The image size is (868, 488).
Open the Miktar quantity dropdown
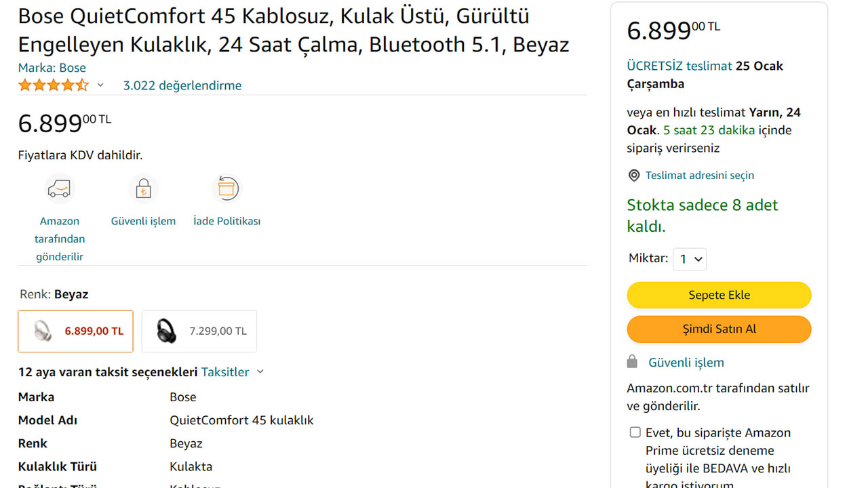[690, 259]
